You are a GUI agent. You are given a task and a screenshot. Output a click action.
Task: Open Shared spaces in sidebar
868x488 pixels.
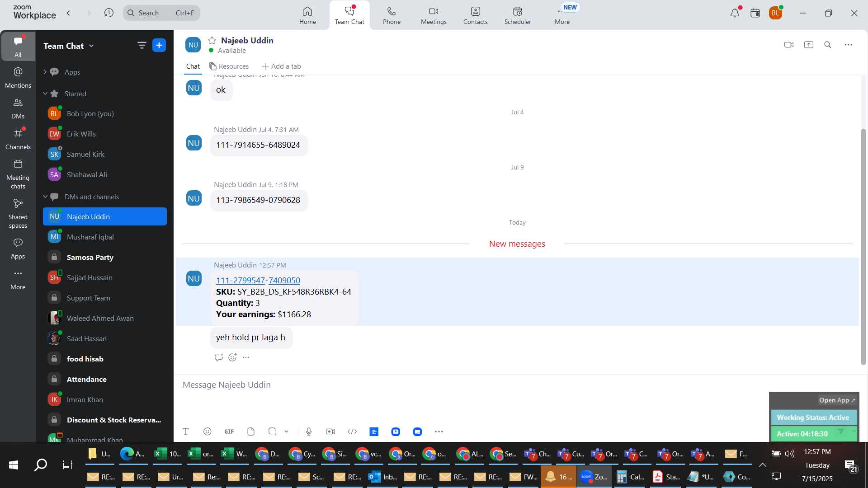tap(18, 214)
